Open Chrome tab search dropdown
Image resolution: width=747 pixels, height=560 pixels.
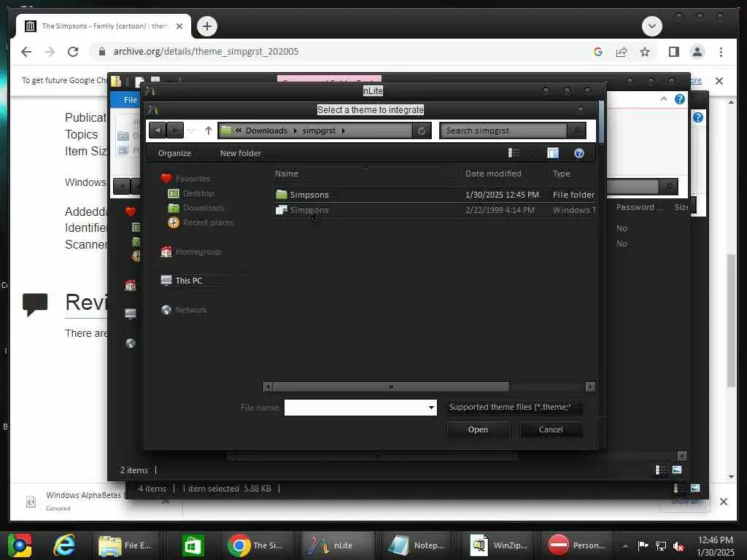[x=651, y=26]
